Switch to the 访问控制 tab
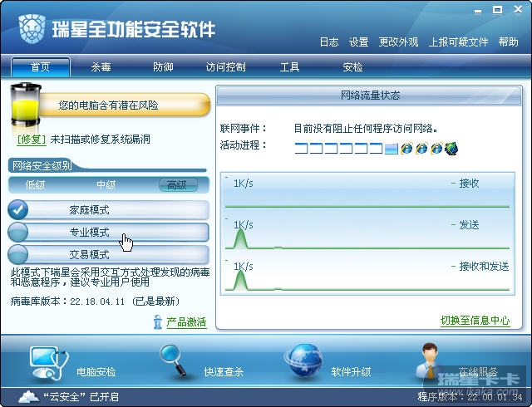The height and width of the screenshot is (407, 532). pyautogui.click(x=225, y=66)
